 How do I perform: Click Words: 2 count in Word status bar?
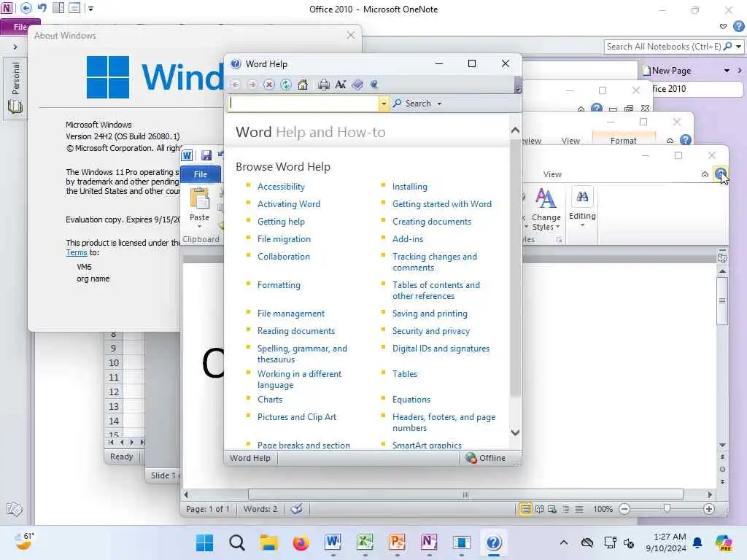260,509
